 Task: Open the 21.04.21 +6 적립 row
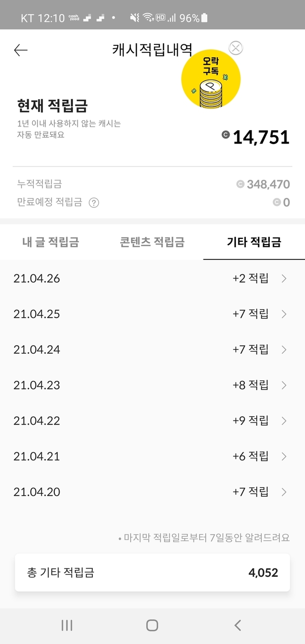[152, 457]
